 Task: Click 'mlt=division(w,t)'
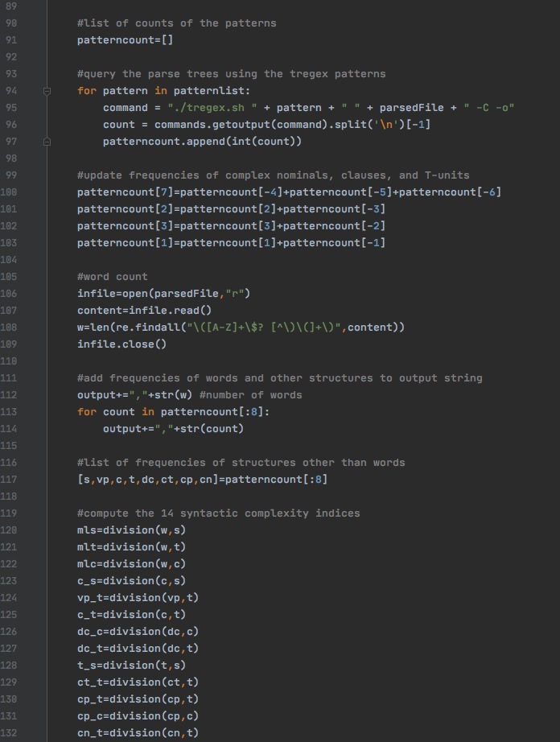pyautogui.click(x=131, y=547)
